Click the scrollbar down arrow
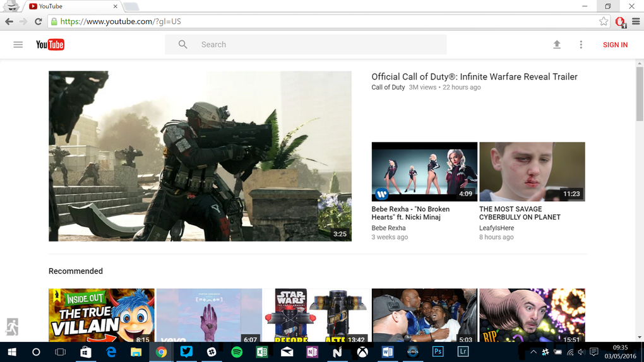The height and width of the screenshot is (362, 644). pos(640,338)
